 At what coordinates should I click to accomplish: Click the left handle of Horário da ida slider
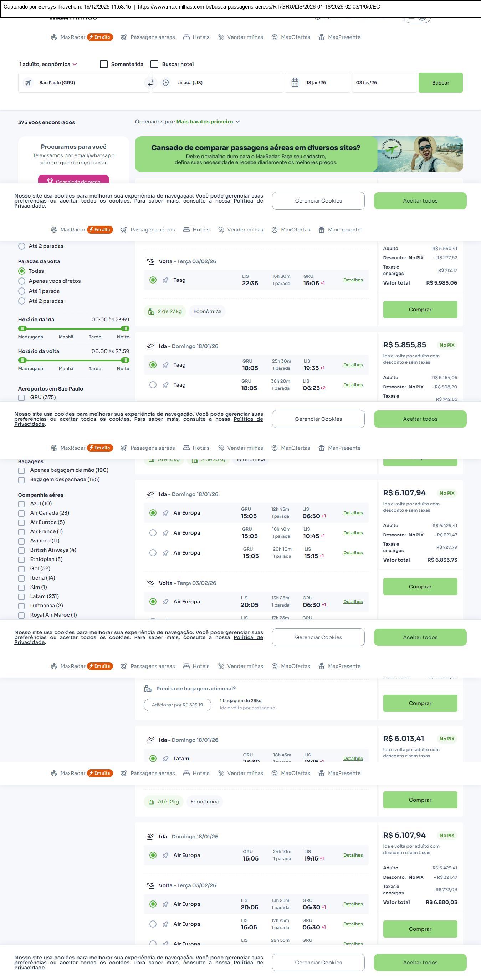pos(22,328)
